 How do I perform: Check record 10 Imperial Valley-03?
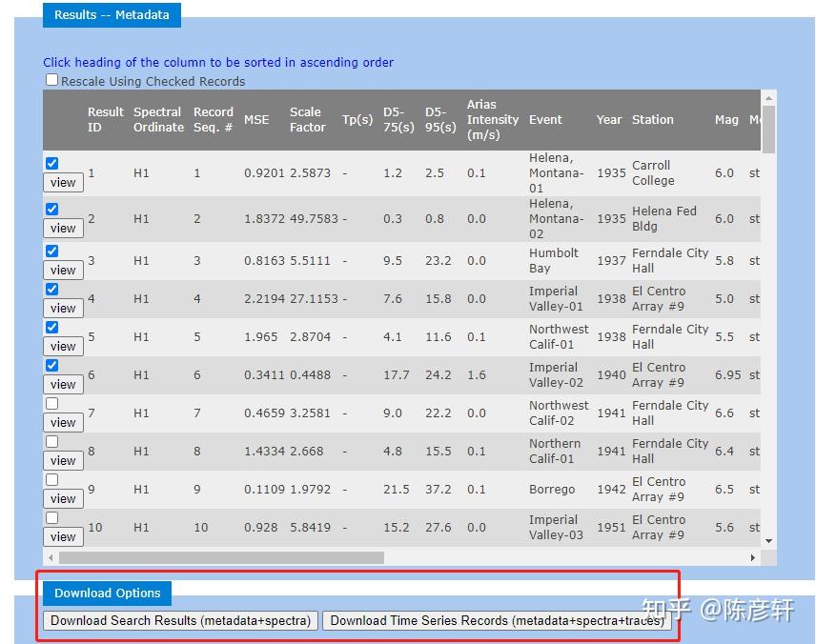[51, 517]
